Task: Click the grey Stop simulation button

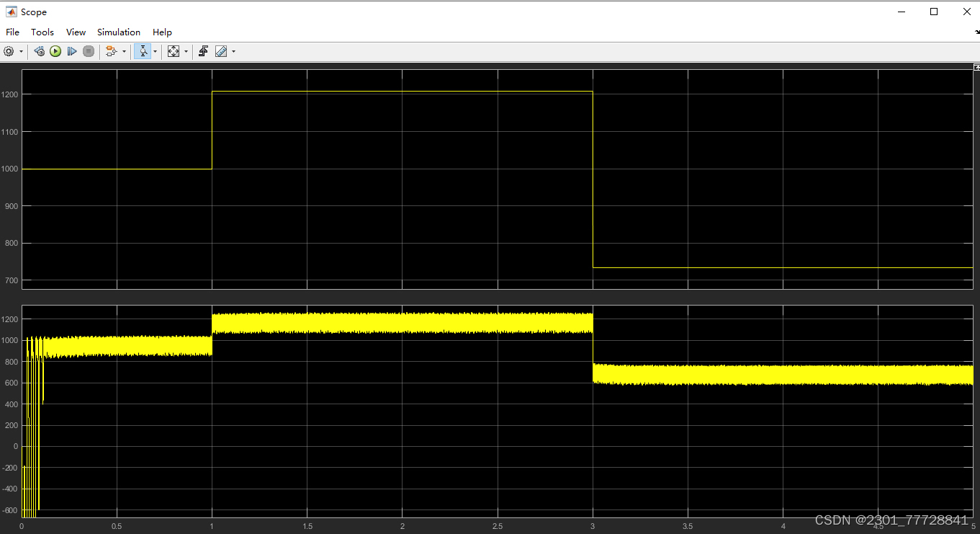Action: point(89,51)
